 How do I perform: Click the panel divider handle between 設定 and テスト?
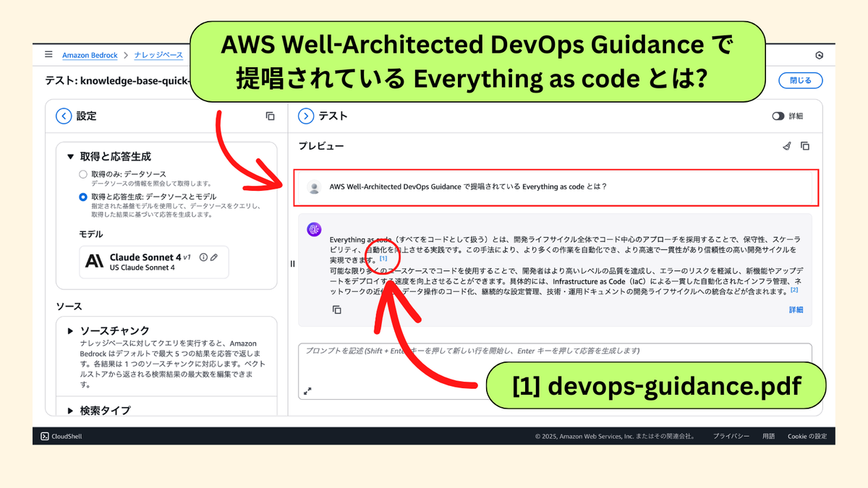(292, 264)
